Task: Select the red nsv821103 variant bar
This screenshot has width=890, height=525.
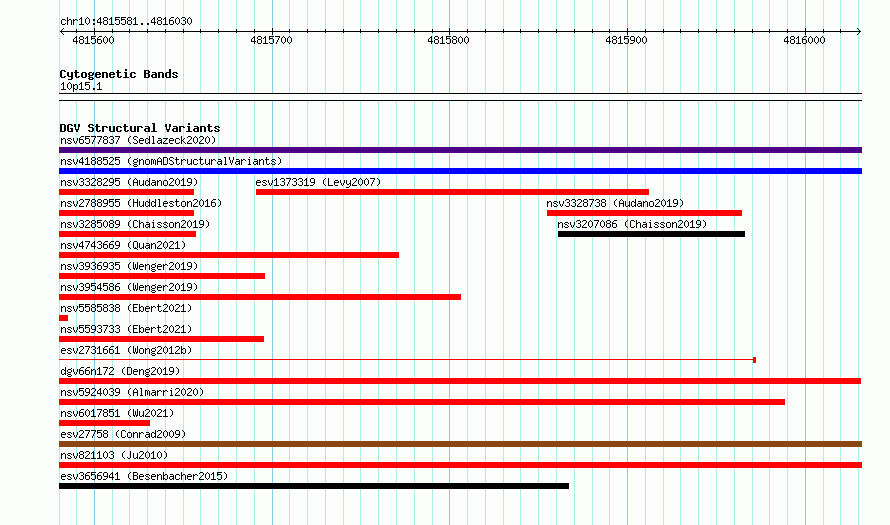Action: pyautogui.click(x=460, y=465)
